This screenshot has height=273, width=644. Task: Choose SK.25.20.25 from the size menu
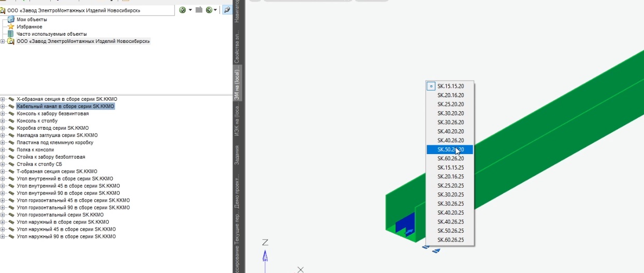tap(449, 186)
